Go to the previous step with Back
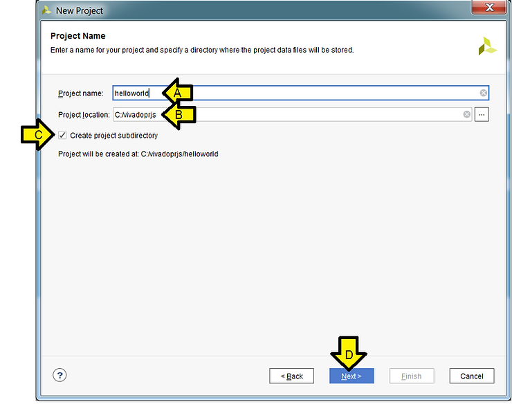The height and width of the screenshot is (420, 512). pyautogui.click(x=292, y=376)
